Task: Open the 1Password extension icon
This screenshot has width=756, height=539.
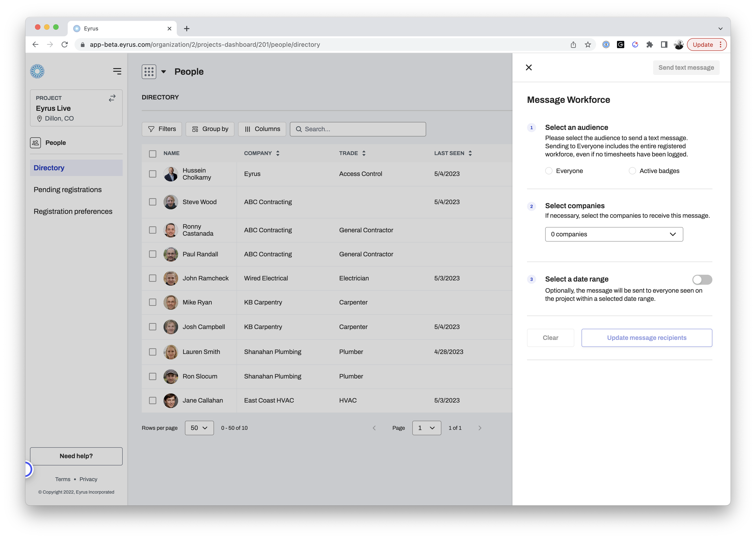Action: tap(606, 45)
